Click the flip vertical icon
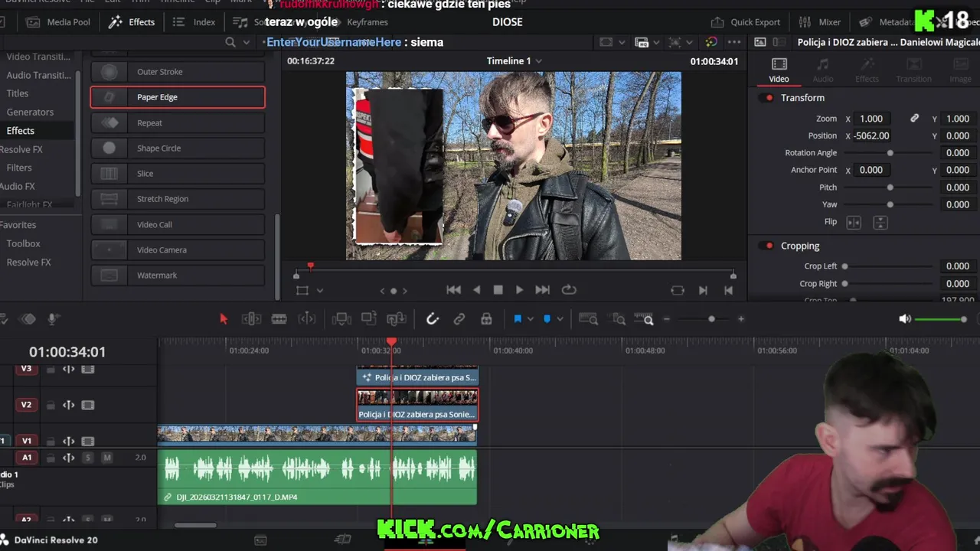Screen dimensions: 980x551 tap(880, 223)
